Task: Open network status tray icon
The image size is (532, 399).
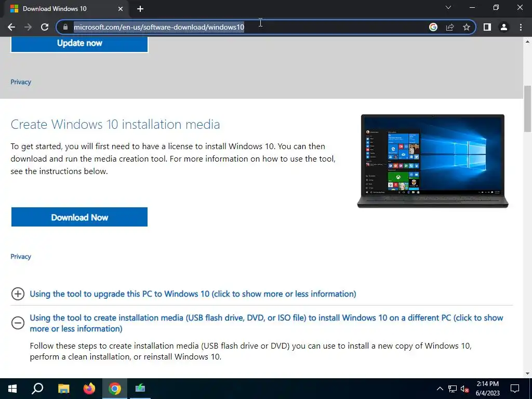Action: (x=453, y=389)
